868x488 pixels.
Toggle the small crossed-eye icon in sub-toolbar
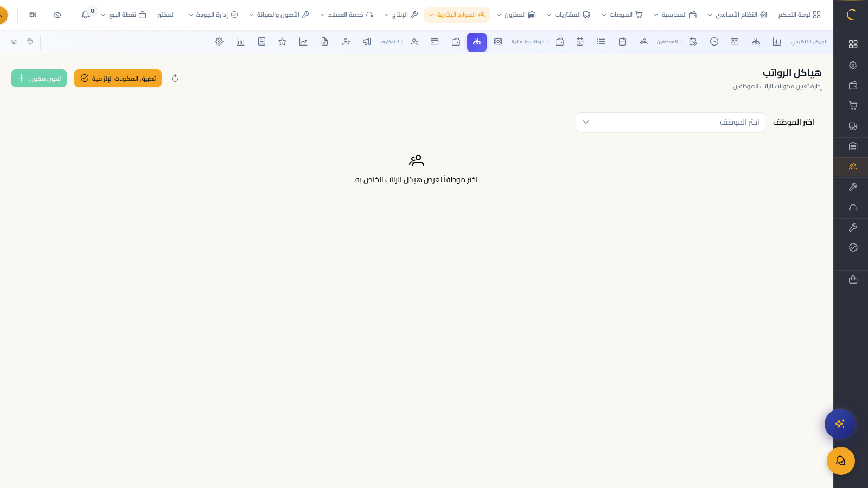[x=14, y=42]
